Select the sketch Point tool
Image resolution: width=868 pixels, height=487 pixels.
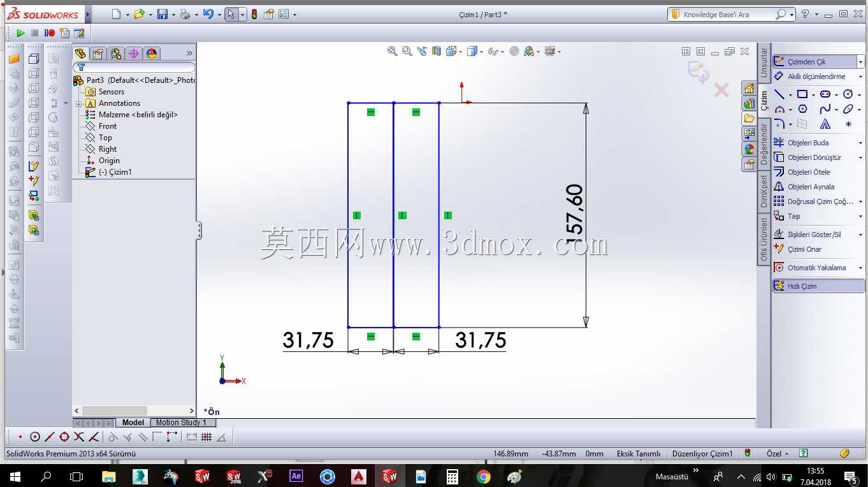[x=848, y=124]
